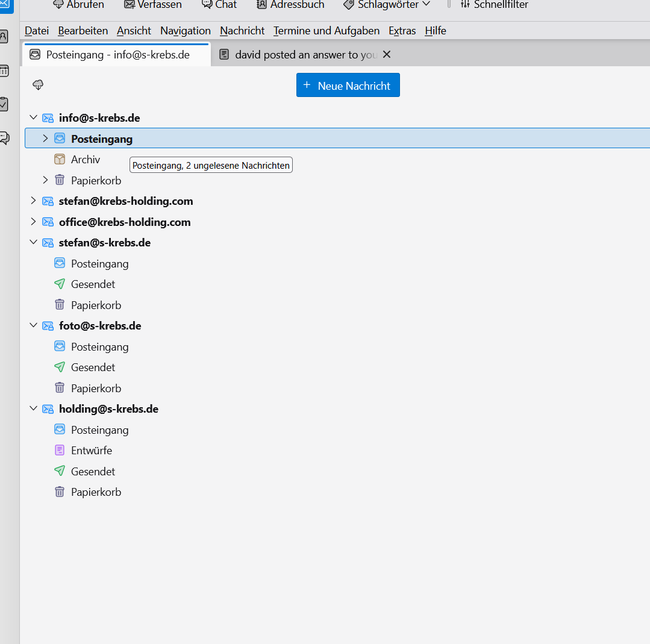Open the Adressbuch toolbar button
The image size is (650, 644).
click(x=290, y=5)
